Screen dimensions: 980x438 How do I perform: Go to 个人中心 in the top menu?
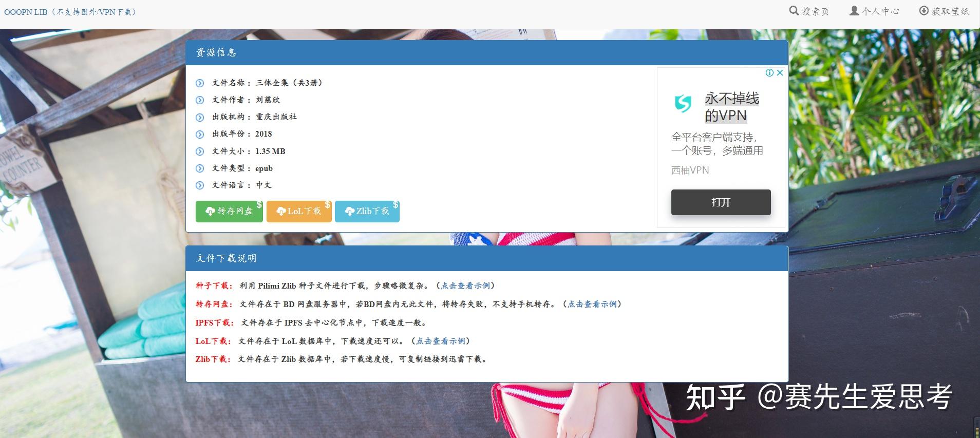[x=880, y=11]
